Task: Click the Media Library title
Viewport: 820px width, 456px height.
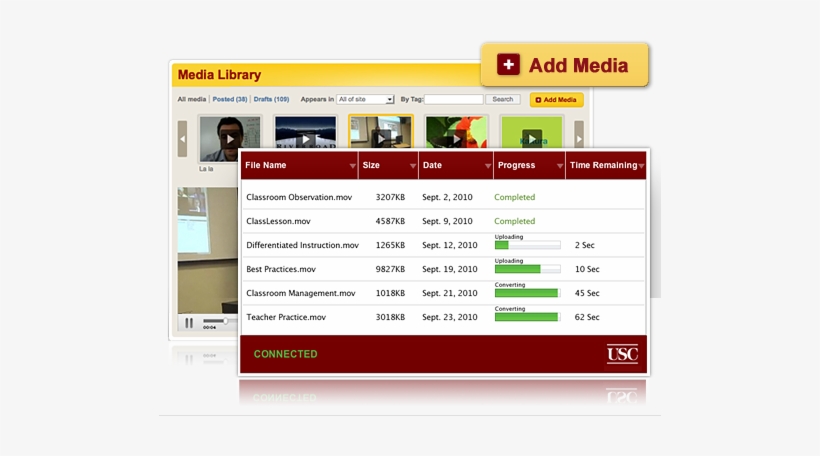Action: click(x=219, y=75)
